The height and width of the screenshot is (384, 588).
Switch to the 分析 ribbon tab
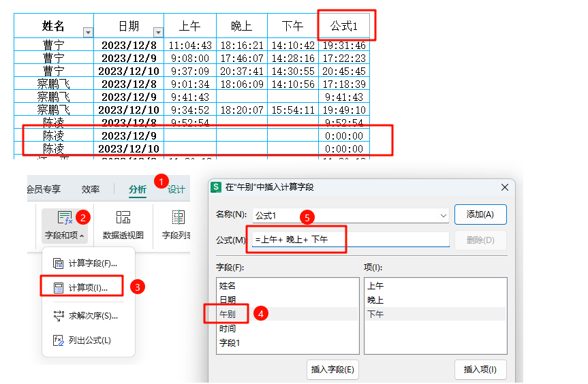pyautogui.click(x=137, y=189)
